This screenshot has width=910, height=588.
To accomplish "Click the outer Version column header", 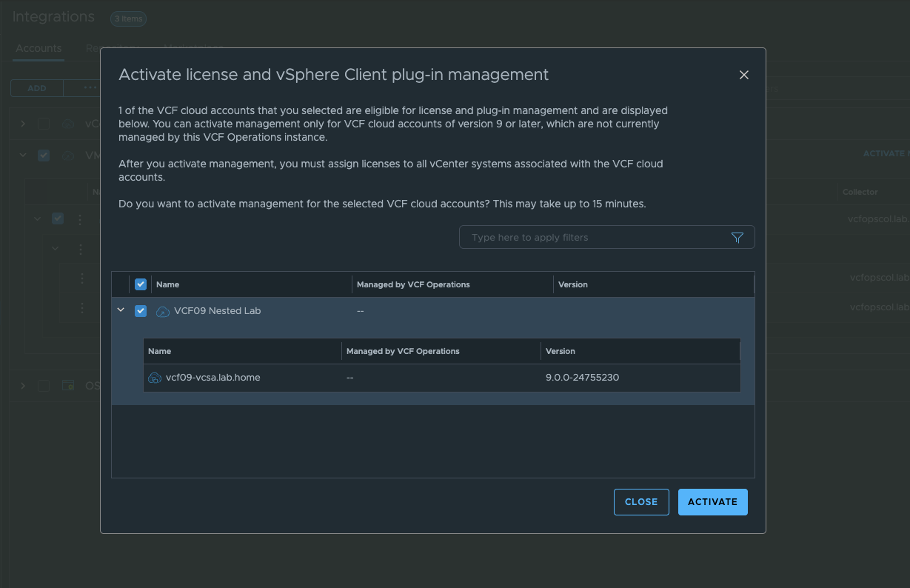I will [573, 284].
